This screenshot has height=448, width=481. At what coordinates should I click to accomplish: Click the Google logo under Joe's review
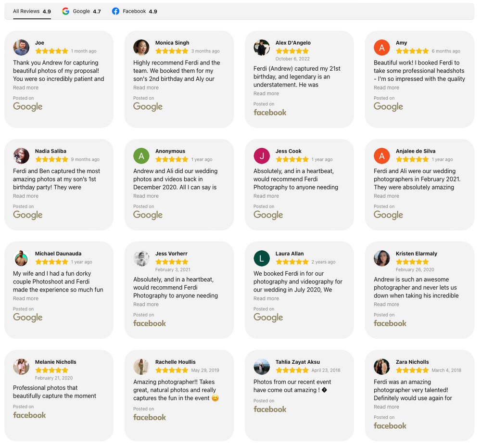coord(27,107)
